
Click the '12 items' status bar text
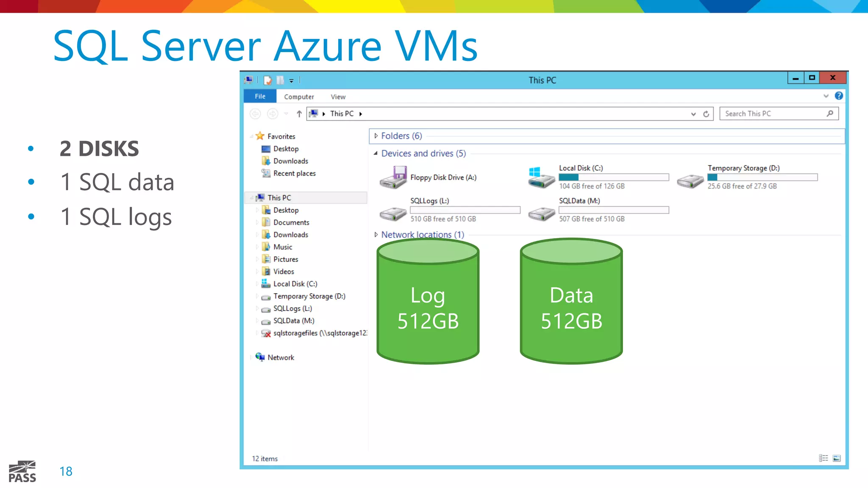click(x=265, y=459)
